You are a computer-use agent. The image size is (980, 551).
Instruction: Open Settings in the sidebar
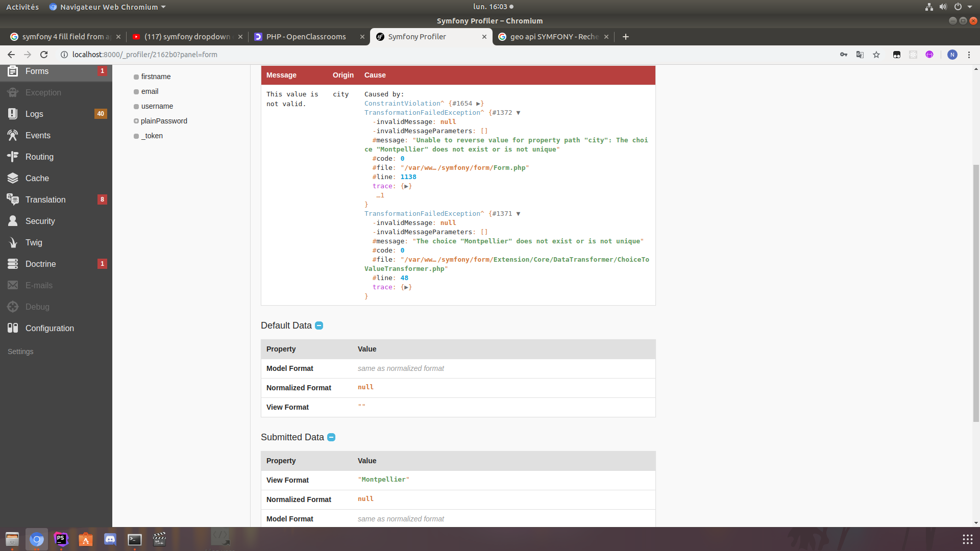pos(20,352)
